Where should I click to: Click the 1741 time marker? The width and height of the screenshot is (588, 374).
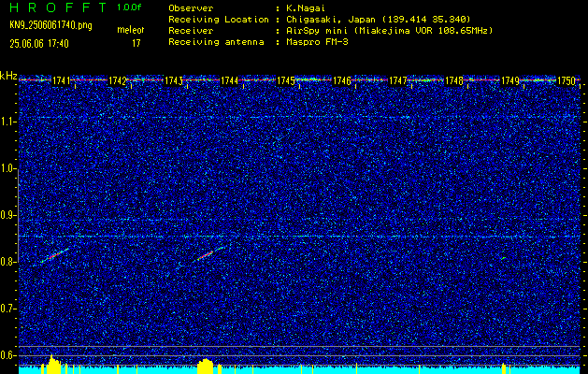(61, 80)
